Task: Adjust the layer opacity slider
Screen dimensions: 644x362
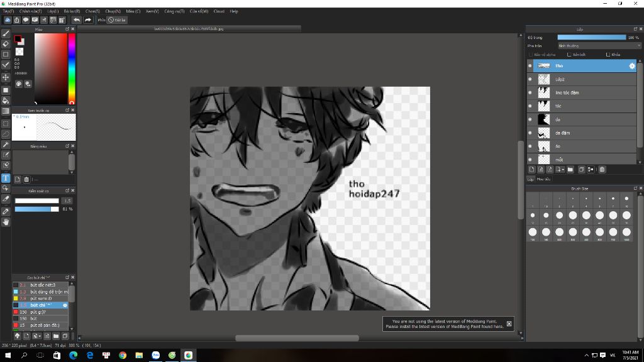Action: (591, 37)
